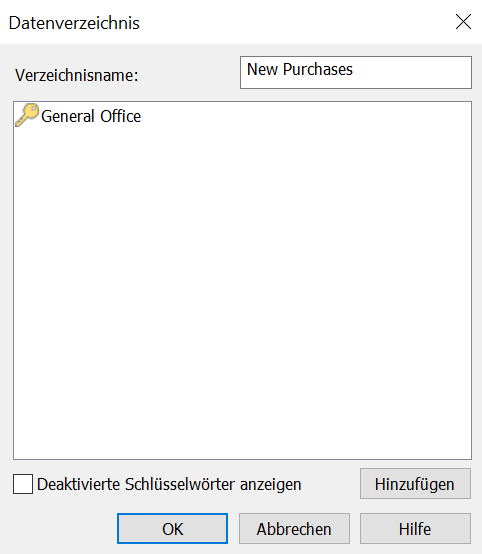Enable Deaktivierte Schlüsselwörter anzeigen checkbox

tap(23, 484)
